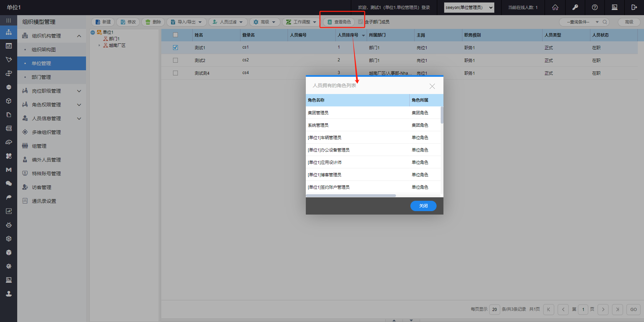The width and height of the screenshot is (644, 322).
Task: Open the person icon at sidebar bottom
Action: [x=9, y=294]
